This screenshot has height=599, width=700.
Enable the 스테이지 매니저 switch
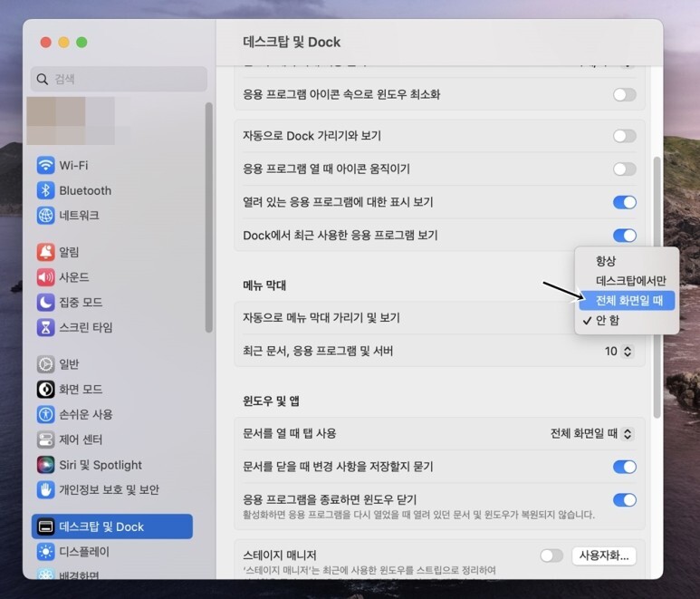[551, 556]
